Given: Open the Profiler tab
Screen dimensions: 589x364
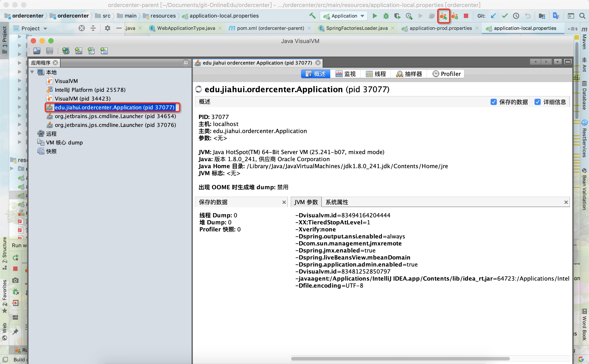Looking at the screenshot, I should (x=446, y=74).
